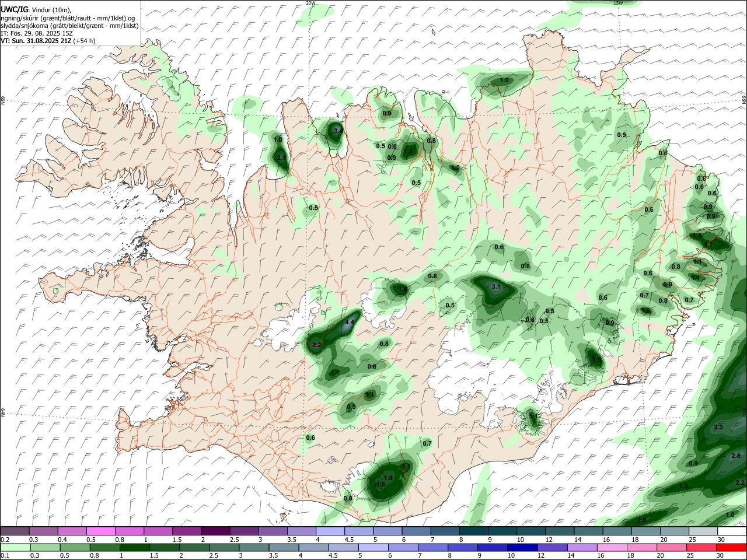Pick the bright pink 0.5 snow-scale swatch
Image resolution: width=747 pixels, height=560 pixels.
coord(100,531)
